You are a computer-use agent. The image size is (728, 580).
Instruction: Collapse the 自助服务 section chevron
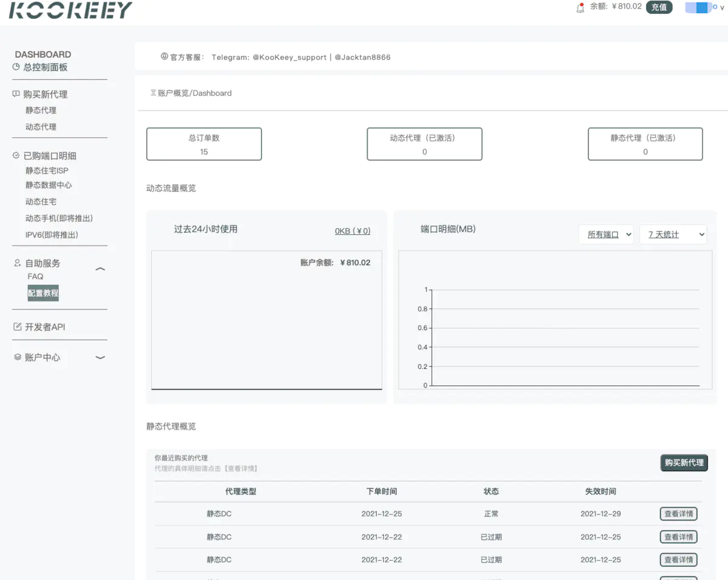point(101,269)
